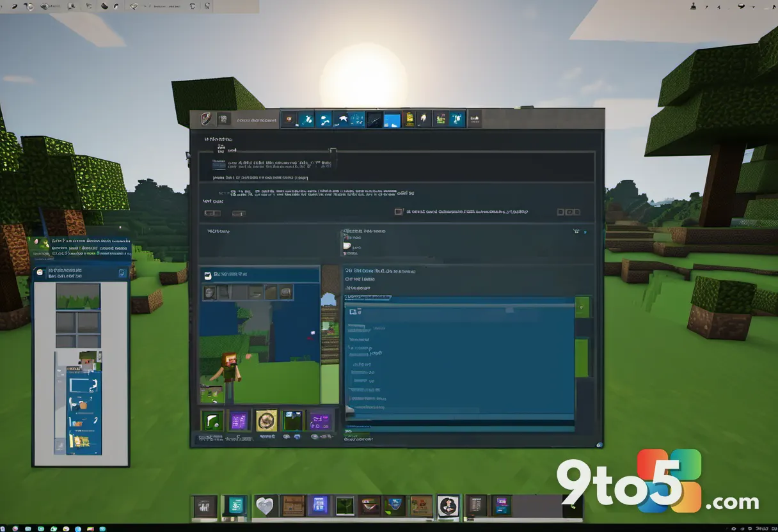Click the green square beside the blue panel's top

pos(582,306)
